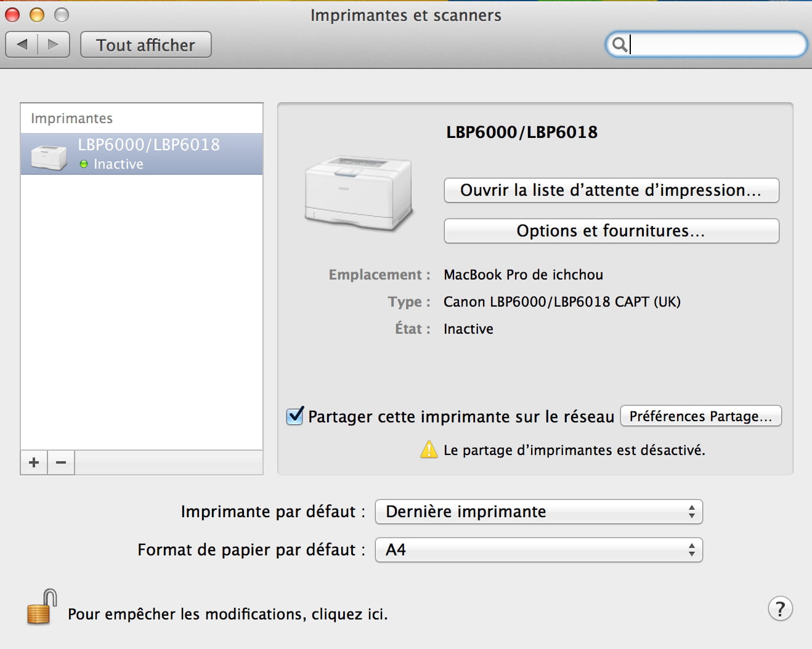Viewport: 812px width, 649px height.
Task: Click the green Inactive status dot
Action: pyautogui.click(x=84, y=164)
